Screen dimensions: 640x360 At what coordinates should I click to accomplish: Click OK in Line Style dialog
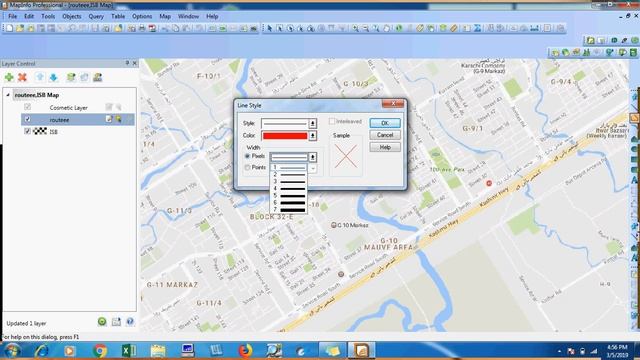tap(385, 123)
